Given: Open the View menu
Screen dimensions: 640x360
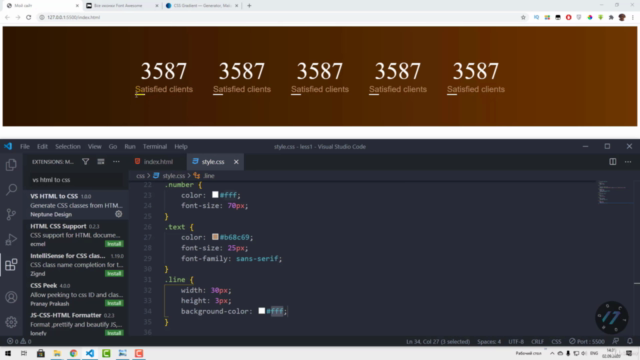Looking at the screenshot, I should 94,147.
